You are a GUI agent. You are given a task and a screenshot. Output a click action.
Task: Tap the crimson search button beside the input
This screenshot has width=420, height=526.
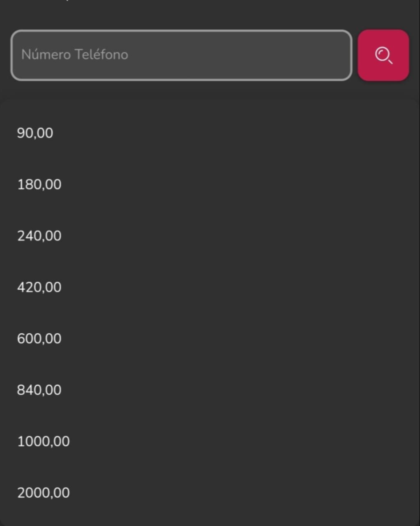tap(383, 55)
